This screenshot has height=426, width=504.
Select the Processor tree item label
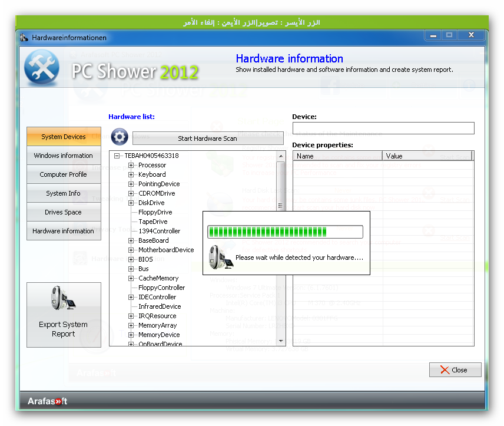point(152,165)
